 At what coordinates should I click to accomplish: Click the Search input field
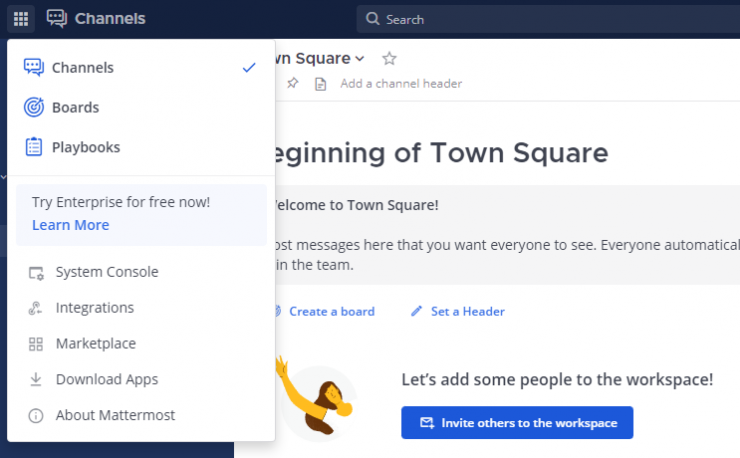(548, 19)
